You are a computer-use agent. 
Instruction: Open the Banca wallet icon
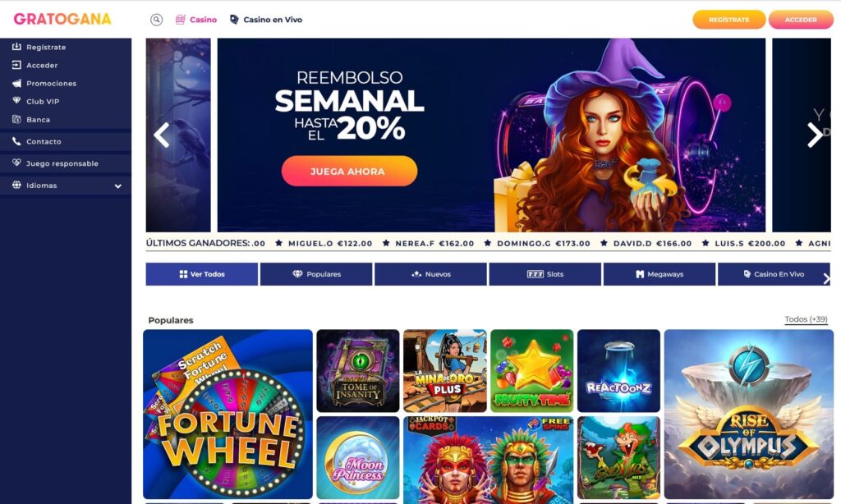[16, 120]
